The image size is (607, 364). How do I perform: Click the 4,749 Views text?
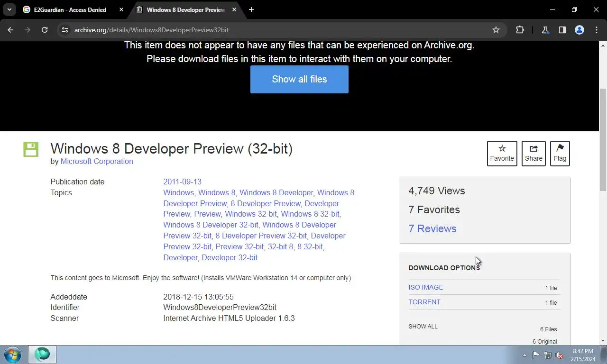click(437, 191)
